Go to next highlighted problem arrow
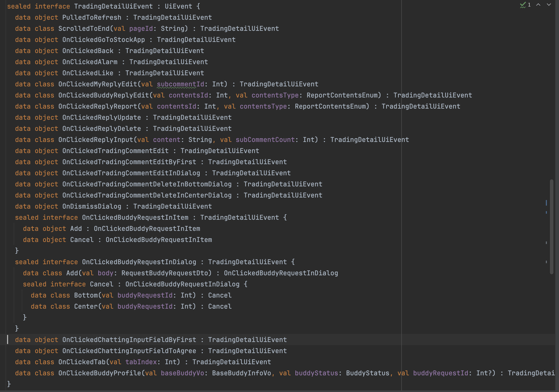The height and width of the screenshot is (392, 559). (x=549, y=5)
